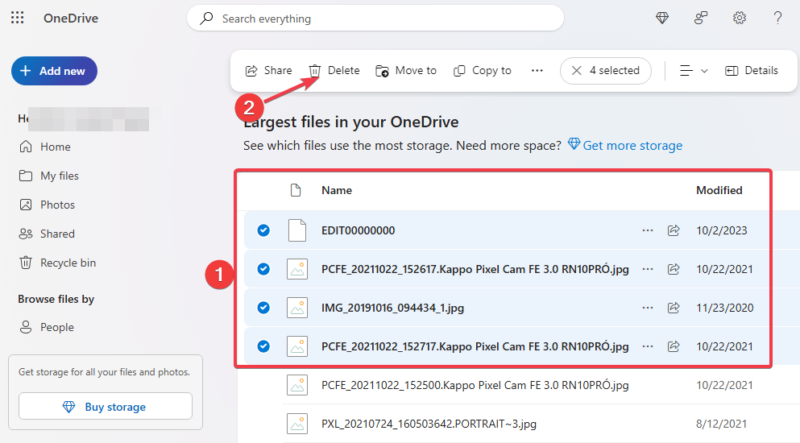
Task: Click the EDIT00000000 blank file icon
Action: pyautogui.click(x=297, y=230)
